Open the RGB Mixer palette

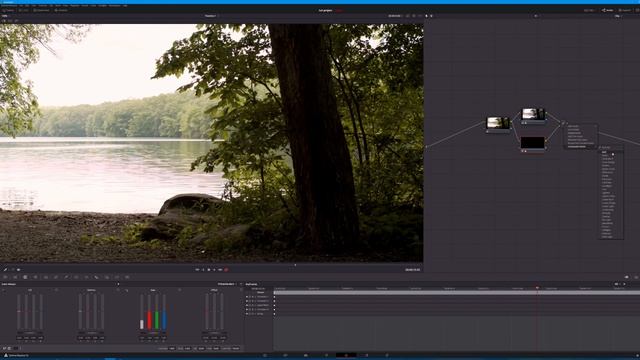pos(36,277)
